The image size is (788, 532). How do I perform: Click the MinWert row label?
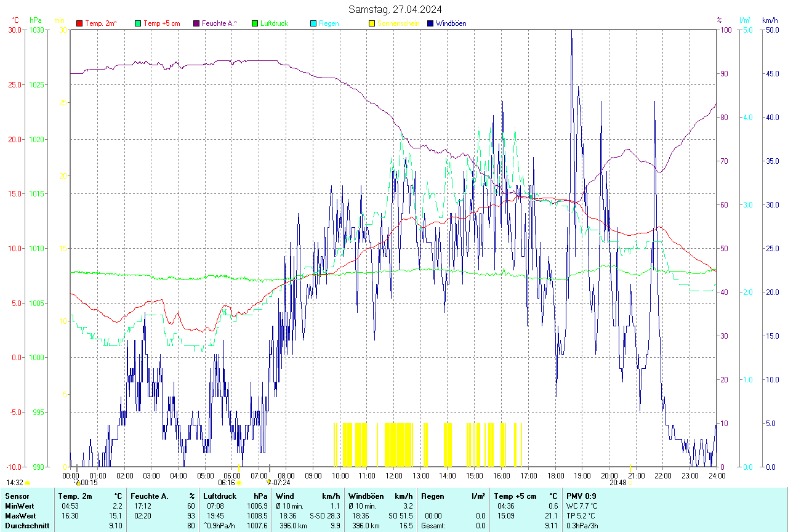pos(19,506)
